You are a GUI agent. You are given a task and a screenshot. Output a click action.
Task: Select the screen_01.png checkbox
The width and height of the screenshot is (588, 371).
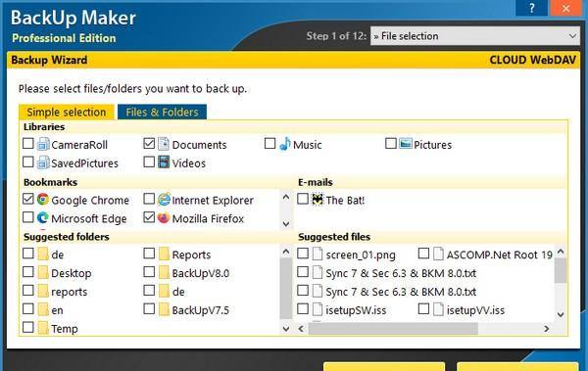(x=303, y=254)
